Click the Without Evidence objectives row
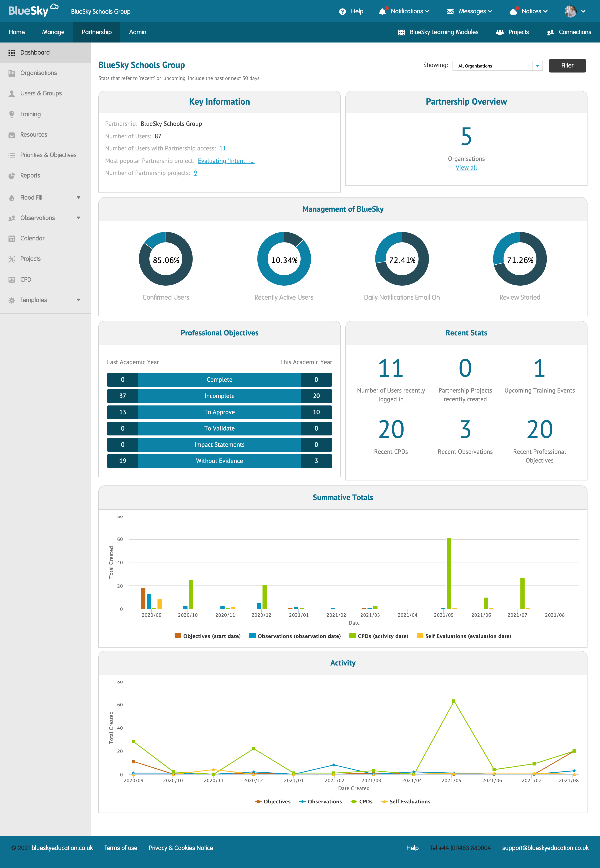The height and width of the screenshot is (868, 600). pos(220,461)
